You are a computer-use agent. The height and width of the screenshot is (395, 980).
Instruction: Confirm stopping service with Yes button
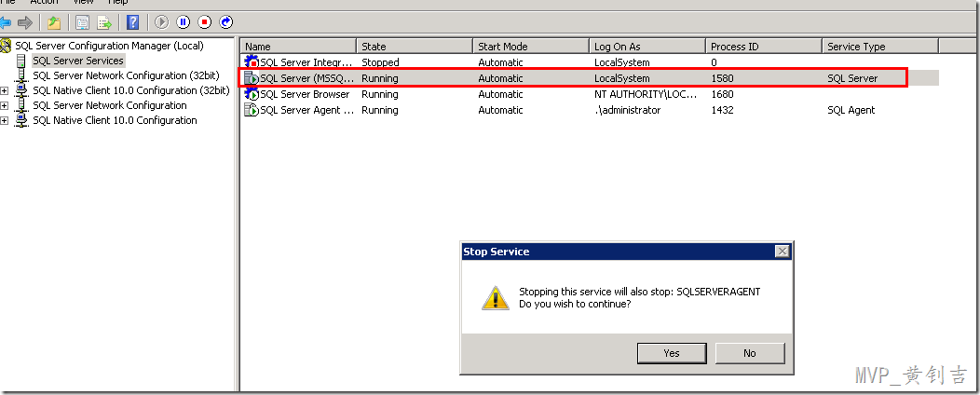point(672,353)
